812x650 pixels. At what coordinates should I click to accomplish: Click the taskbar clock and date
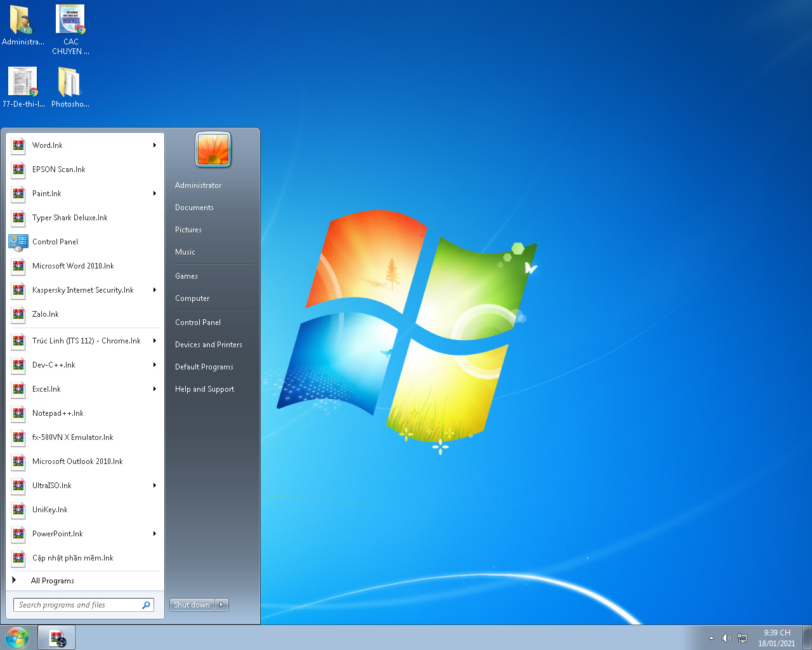(x=777, y=638)
